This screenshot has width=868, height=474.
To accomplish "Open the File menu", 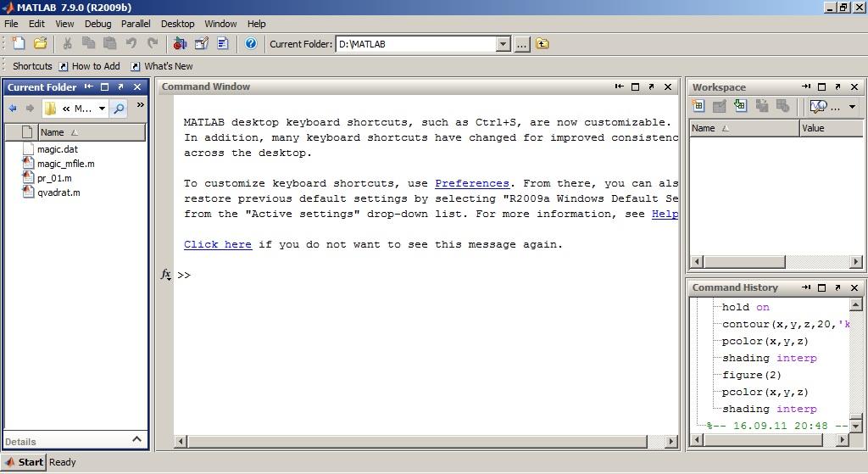I will tap(11, 24).
